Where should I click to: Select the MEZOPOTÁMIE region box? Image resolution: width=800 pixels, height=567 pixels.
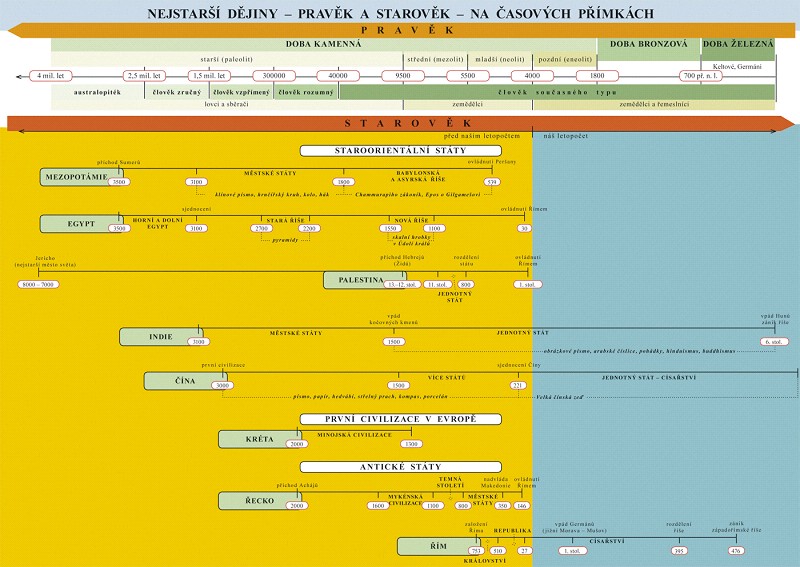[82, 177]
